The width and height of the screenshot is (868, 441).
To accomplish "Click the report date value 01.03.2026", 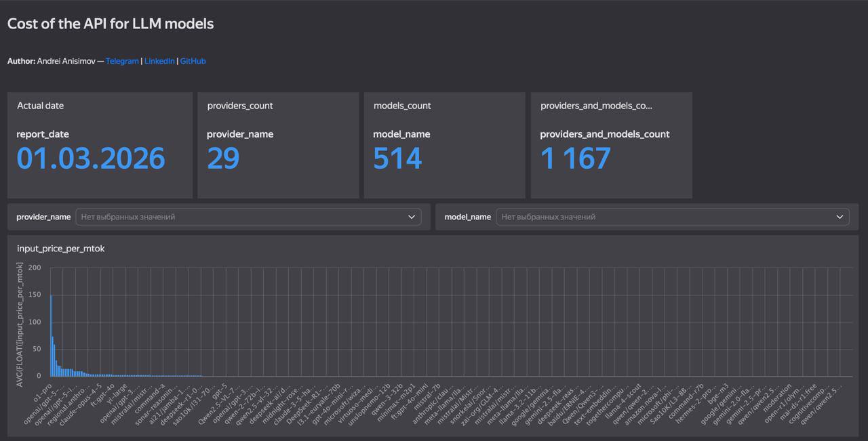I will coord(91,159).
